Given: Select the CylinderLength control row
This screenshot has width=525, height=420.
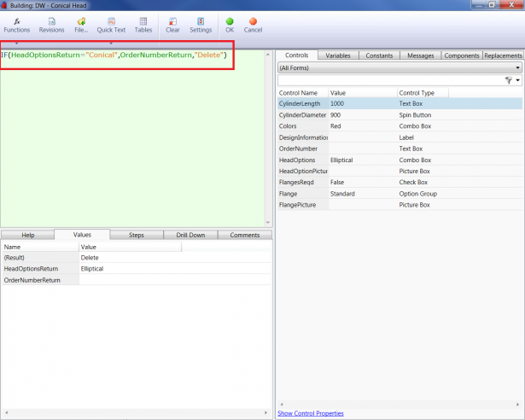Looking at the screenshot, I should click(400, 103).
